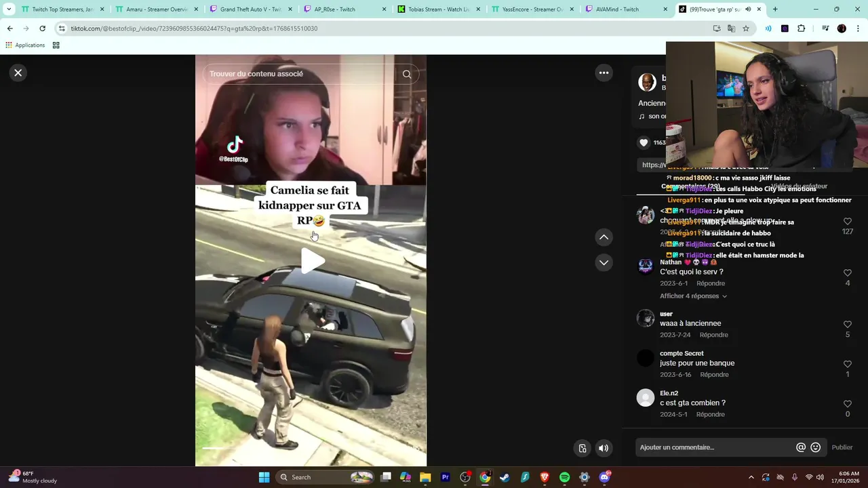Open Chrome profile avatar
This screenshot has width=868, height=488.
[842, 28]
